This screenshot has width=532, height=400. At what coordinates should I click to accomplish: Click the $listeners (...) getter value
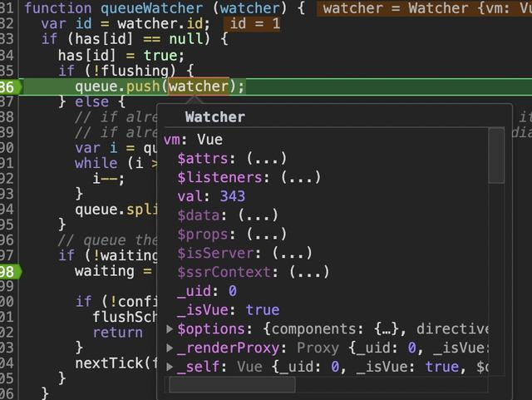coord(301,177)
